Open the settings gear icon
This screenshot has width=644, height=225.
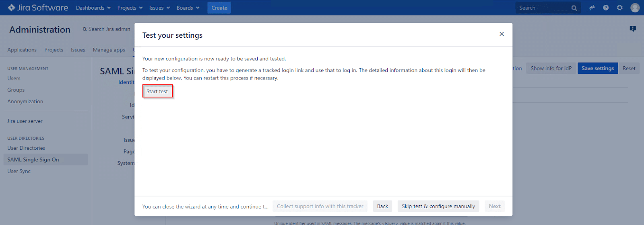620,8
